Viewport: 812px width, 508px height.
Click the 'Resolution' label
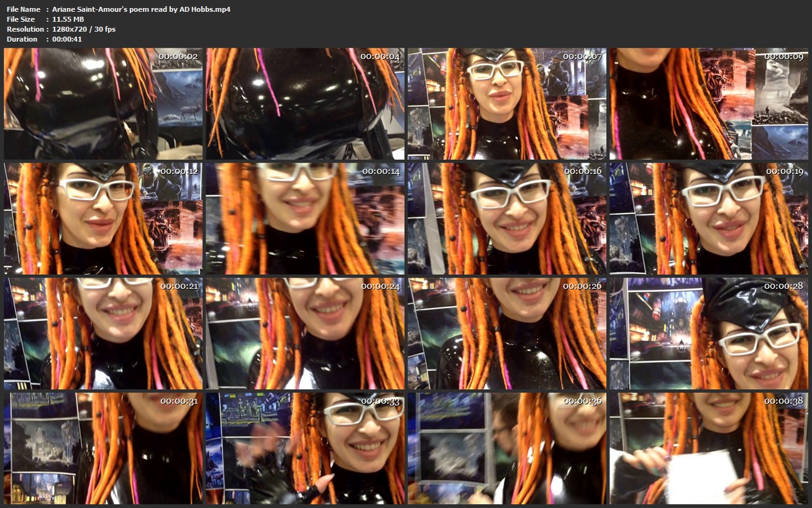[x=25, y=29]
